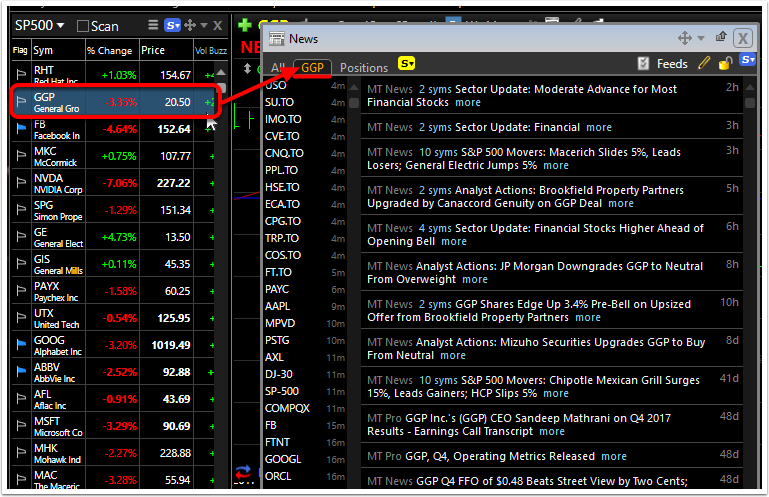Toggle the flag for GGP
Viewport: 769px width, 497px height.
(21, 101)
